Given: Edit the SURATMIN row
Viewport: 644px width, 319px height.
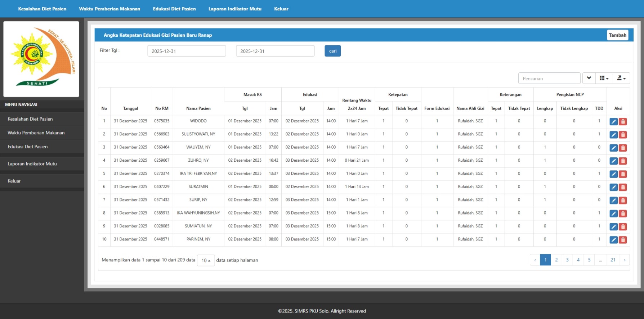Looking at the screenshot, I should pos(613,187).
